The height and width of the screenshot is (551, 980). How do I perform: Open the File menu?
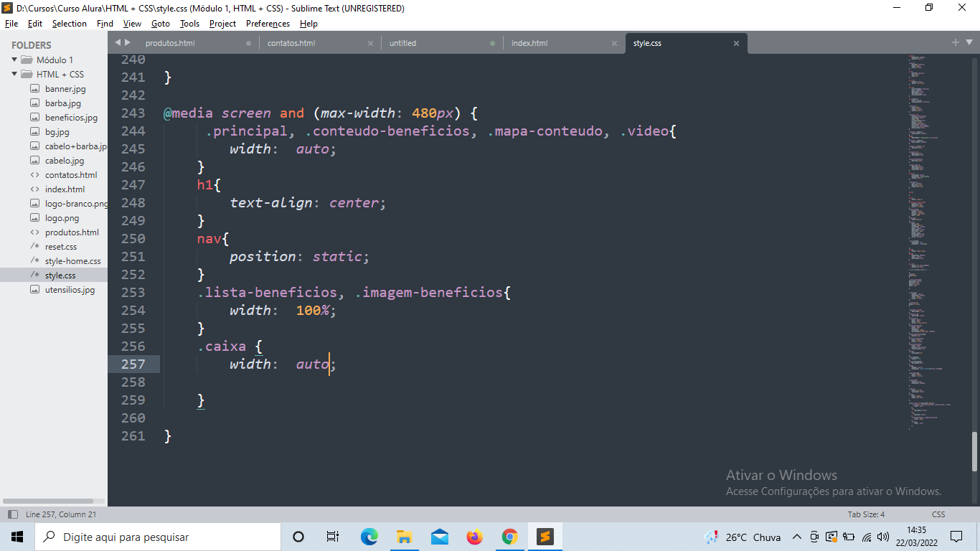[x=11, y=24]
